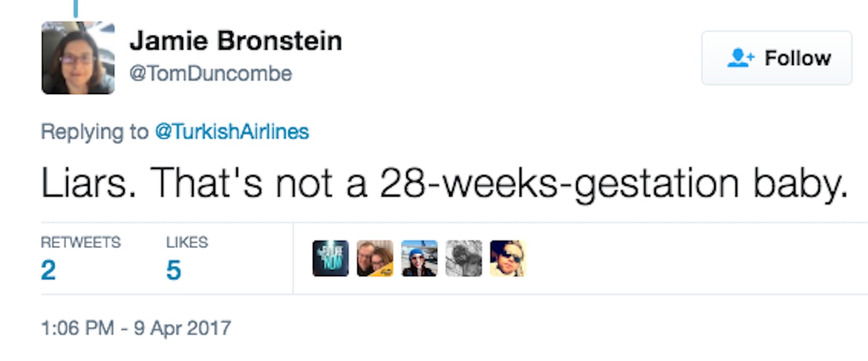
Task: Open the sunglasses person liker avatar
Action: (x=508, y=258)
